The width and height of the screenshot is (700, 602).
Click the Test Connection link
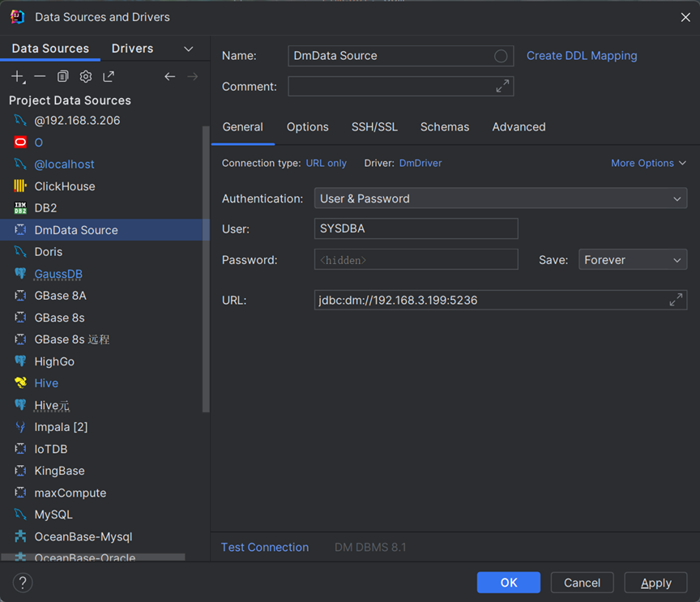tap(265, 547)
